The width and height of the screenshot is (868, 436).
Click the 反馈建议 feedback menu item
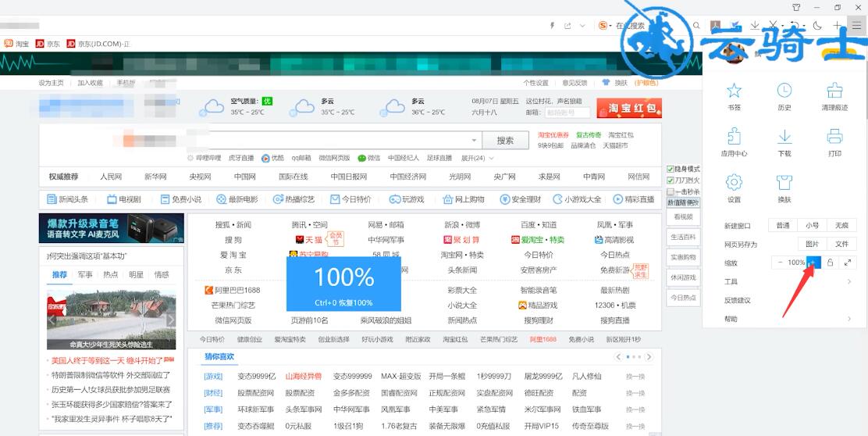(738, 300)
